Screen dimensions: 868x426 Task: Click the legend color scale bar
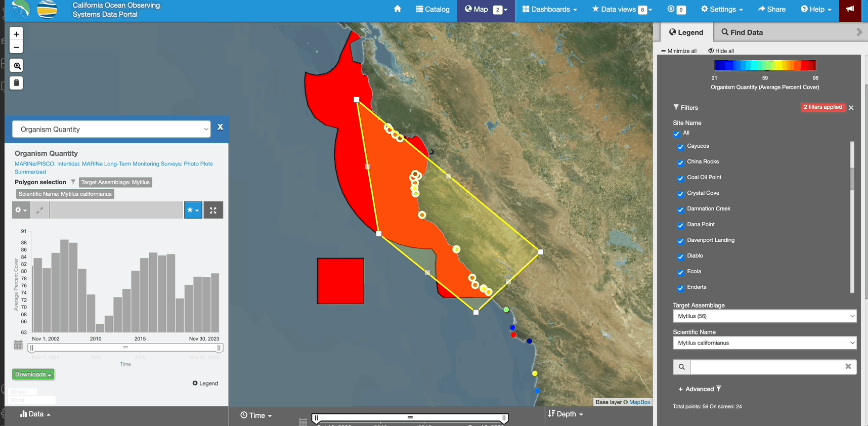click(x=764, y=65)
